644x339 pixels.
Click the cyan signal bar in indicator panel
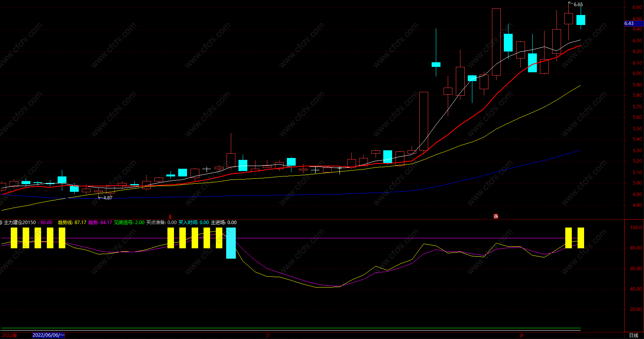(231, 243)
